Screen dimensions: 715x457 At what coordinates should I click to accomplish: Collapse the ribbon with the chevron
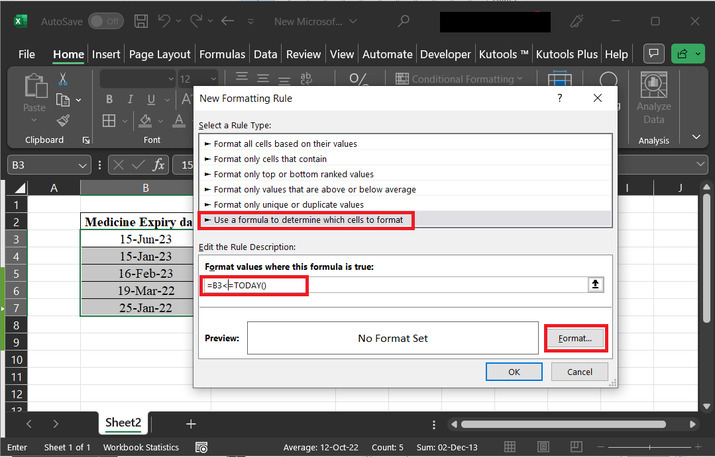point(696,137)
